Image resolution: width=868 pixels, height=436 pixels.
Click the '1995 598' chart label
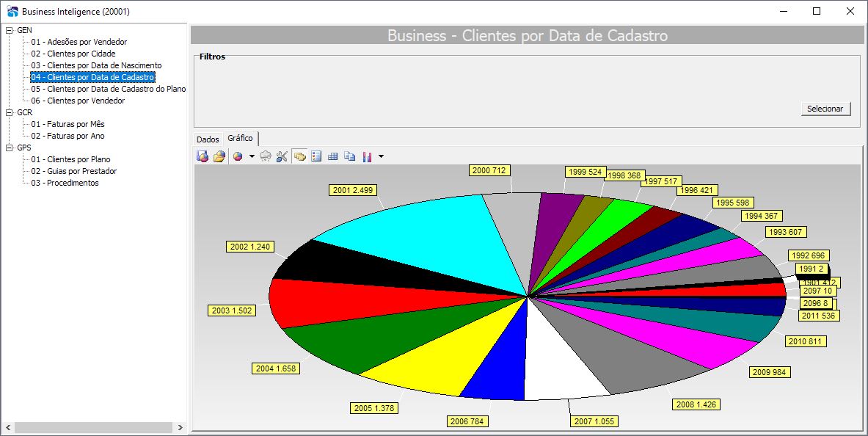pos(732,202)
